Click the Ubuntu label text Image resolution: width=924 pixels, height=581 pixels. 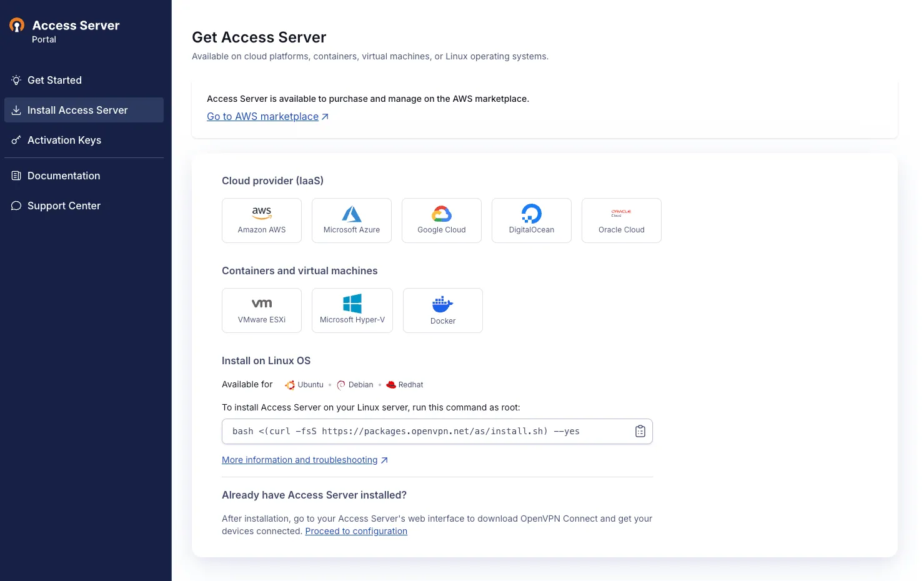pos(310,385)
